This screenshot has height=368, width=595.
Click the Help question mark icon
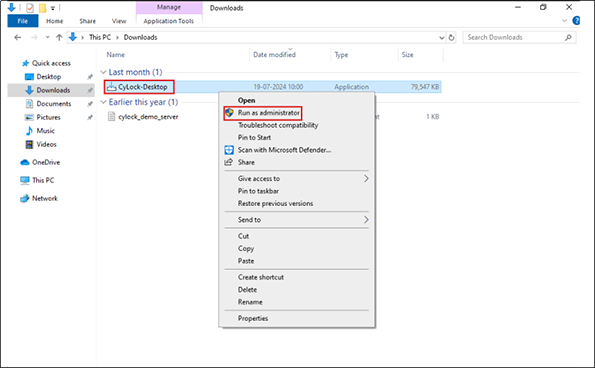pyautogui.click(x=576, y=20)
